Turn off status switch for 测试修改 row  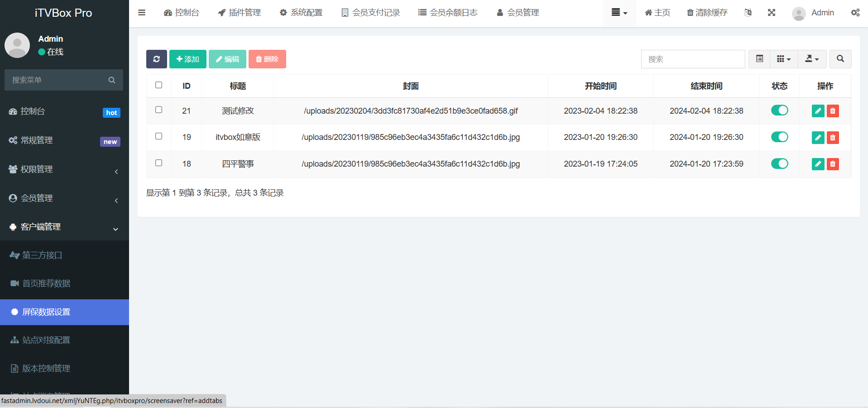pos(779,110)
